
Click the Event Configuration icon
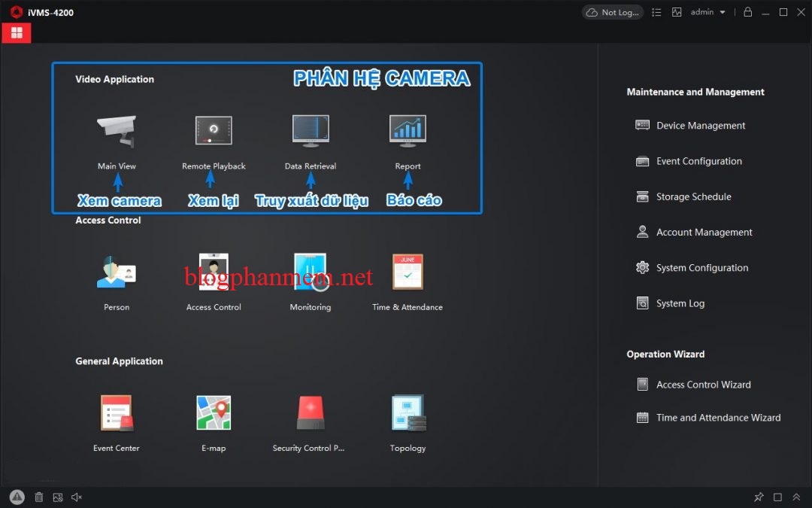[x=642, y=161]
